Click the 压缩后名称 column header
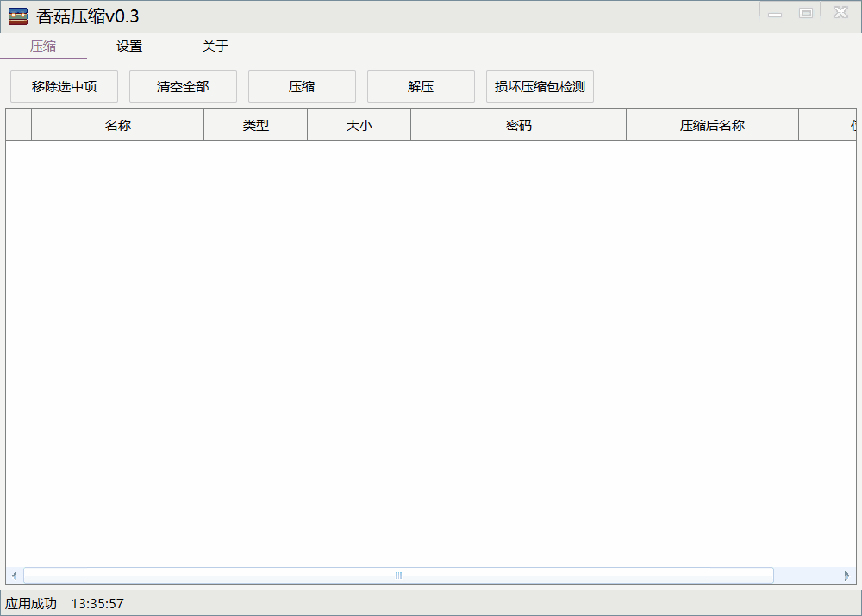Image resolution: width=862 pixels, height=616 pixels. 712,124
